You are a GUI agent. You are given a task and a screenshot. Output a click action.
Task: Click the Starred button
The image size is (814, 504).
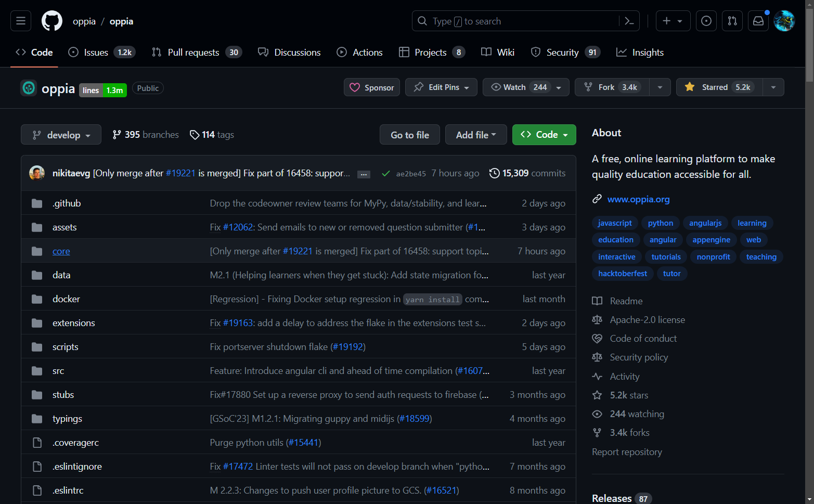pyautogui.click(x=719, y=87)
